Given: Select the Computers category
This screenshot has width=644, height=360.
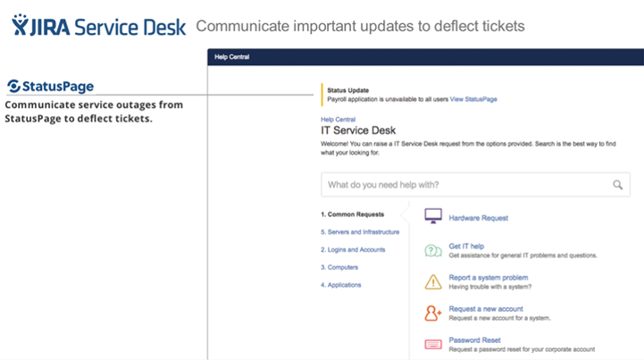Looking at the screenshot, I should click(339, 267).
